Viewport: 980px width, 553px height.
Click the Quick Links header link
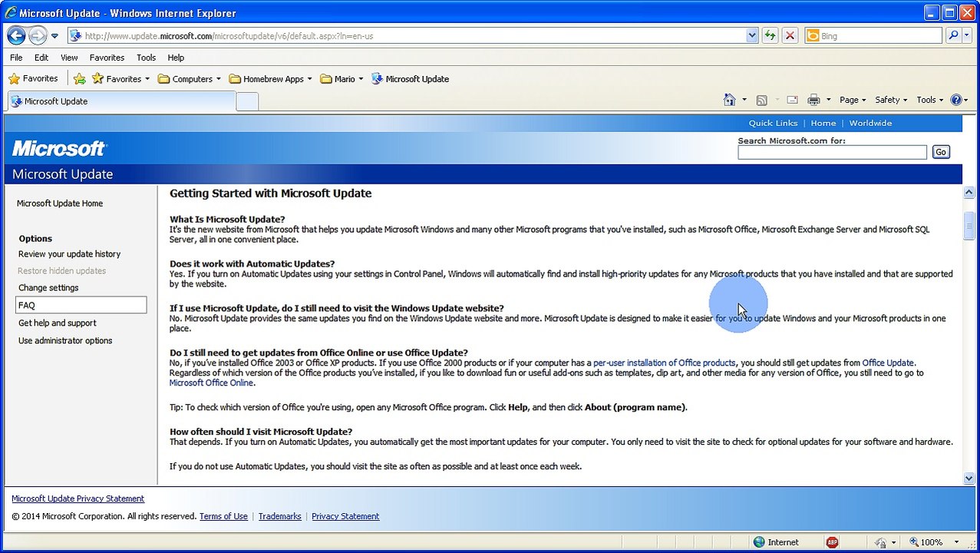coord(773,123)
